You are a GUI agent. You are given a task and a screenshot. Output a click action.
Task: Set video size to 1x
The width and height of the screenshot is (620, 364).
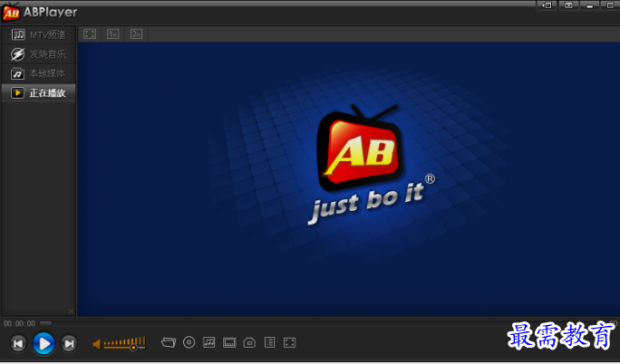pos(112,34)
